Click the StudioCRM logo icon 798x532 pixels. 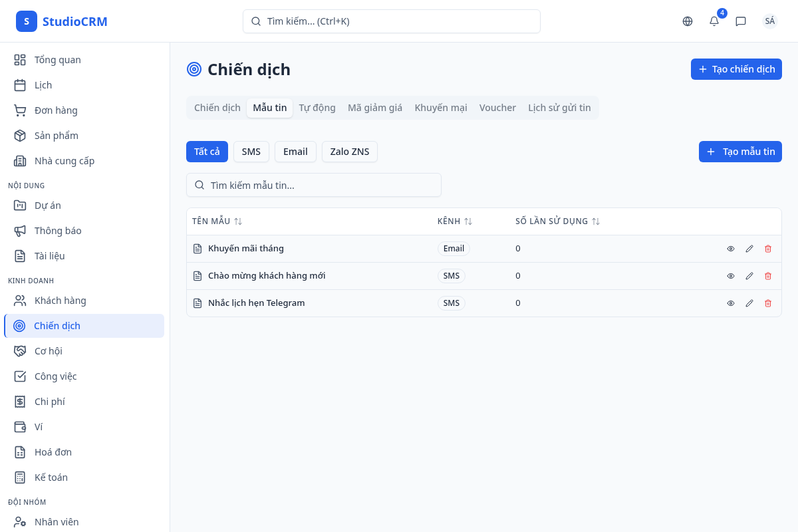[x=27, y=21]
